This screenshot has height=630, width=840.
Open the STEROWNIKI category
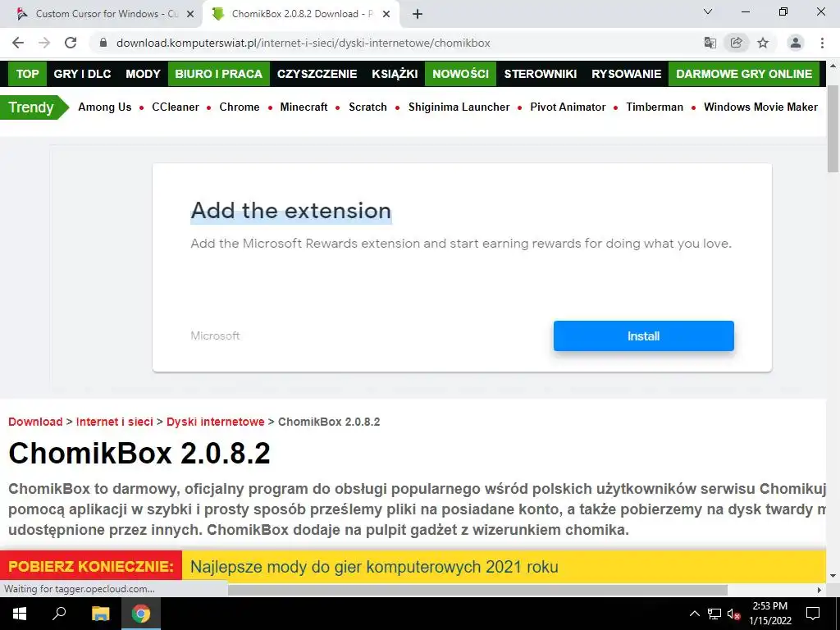[541, 74]
